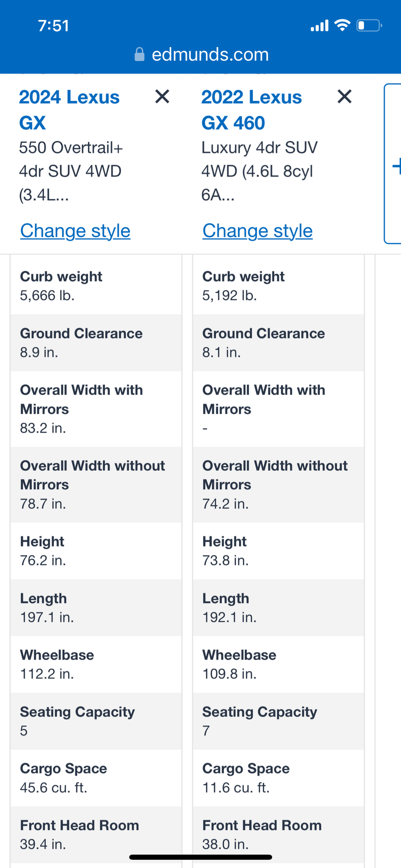401x868 pixels.
Task: Tap 2024 GX Cargo Space 45.6 cu. ft.
Action: pos(96,778)
